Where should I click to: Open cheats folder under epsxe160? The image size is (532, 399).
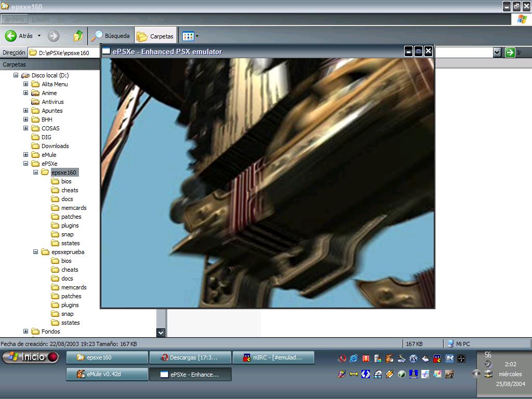64,190
